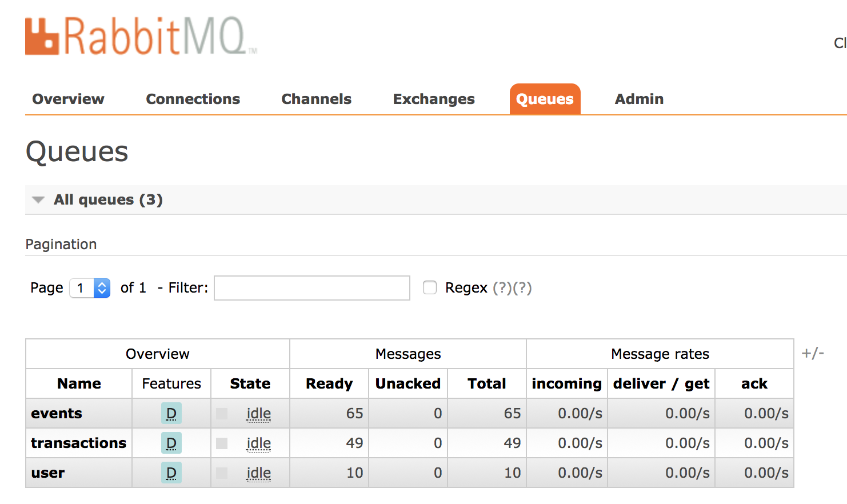847x504 pixels.
Task: Select the Queues tab
Action: tap(545, 99)
